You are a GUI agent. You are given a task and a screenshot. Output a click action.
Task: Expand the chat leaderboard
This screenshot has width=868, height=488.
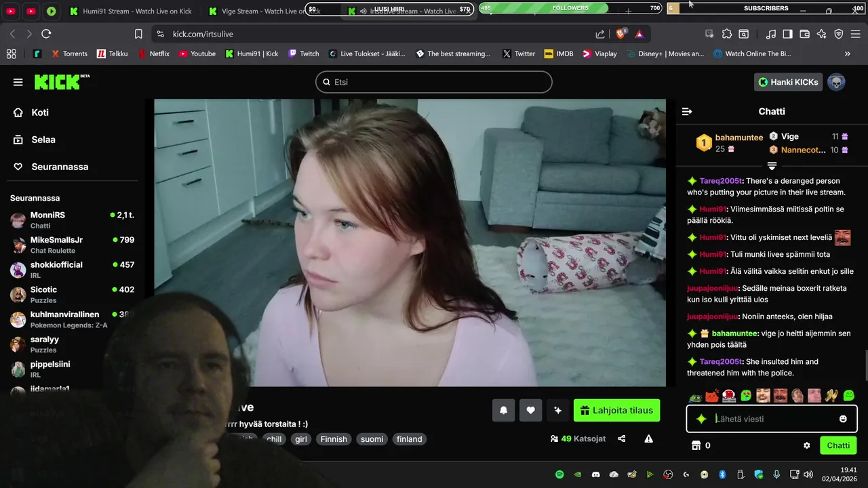pyautogui.click(x=772, y=165)
